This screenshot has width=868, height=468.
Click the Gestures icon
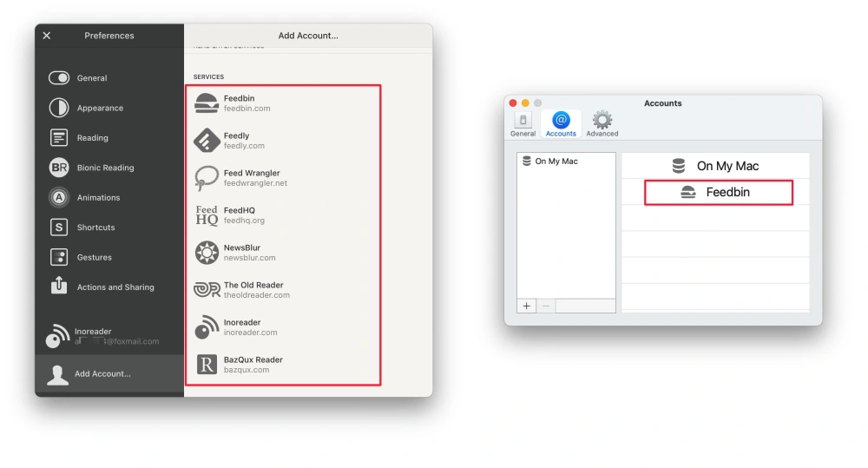click(x=59, y=257)
